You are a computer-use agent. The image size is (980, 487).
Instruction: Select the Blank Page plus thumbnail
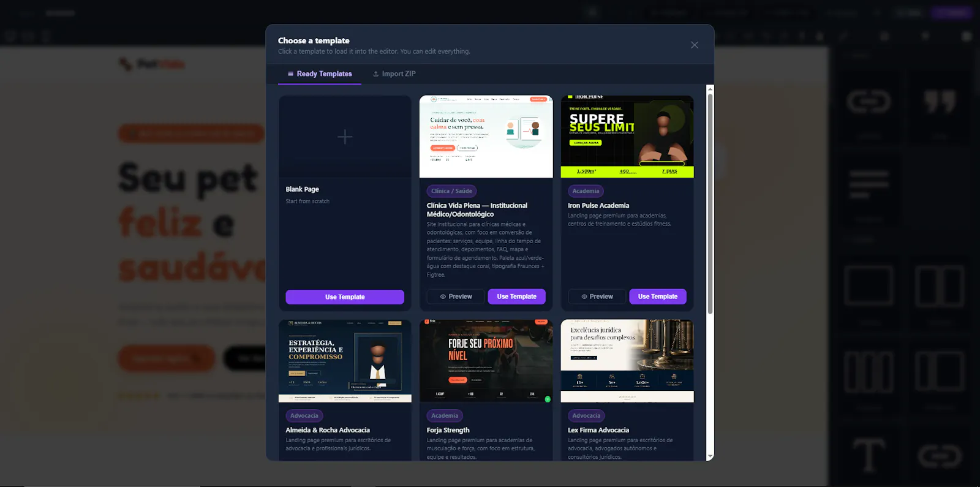click(345, 137)
